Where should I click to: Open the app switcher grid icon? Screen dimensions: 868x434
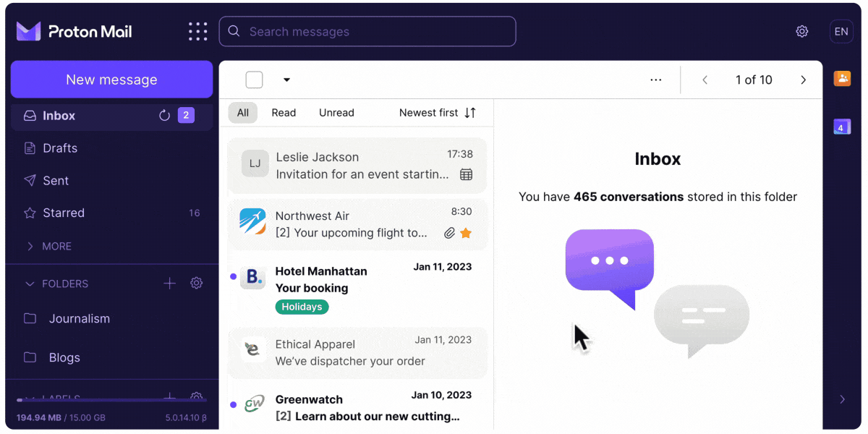coord(197,31)
